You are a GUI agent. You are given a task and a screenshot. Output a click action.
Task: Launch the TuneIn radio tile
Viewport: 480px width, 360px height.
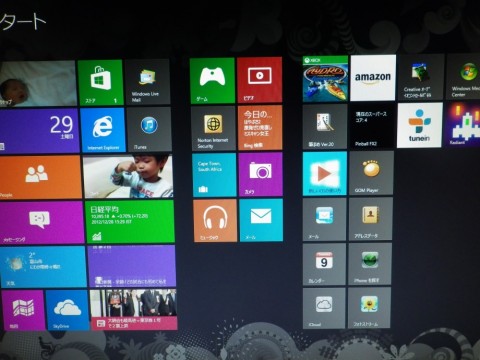coord(420,125)
